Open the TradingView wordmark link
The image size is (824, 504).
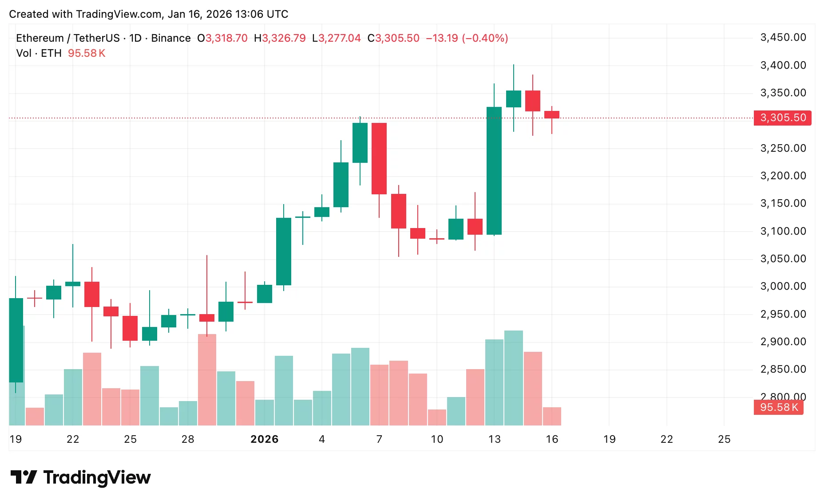[x=97, y=477]
